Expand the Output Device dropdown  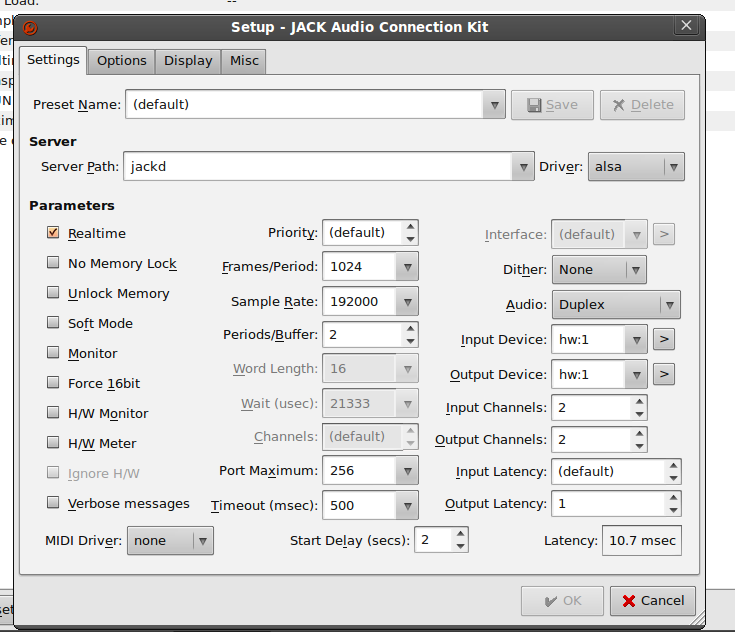pos(636,375)
